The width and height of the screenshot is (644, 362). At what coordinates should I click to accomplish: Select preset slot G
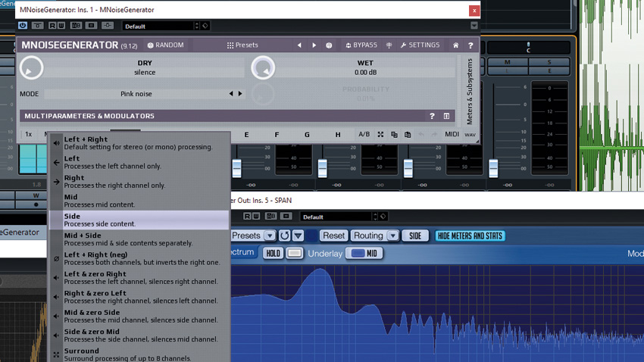click(x=307, y=135)
